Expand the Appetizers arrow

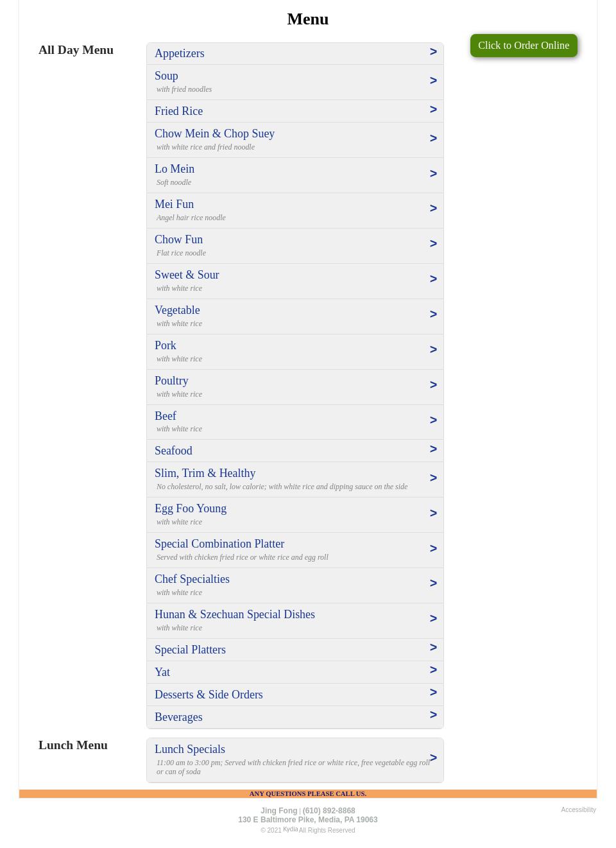433,52
